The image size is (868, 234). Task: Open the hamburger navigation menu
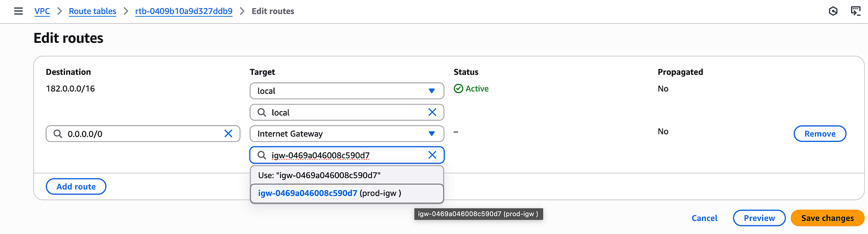click(x=18, y=11)
